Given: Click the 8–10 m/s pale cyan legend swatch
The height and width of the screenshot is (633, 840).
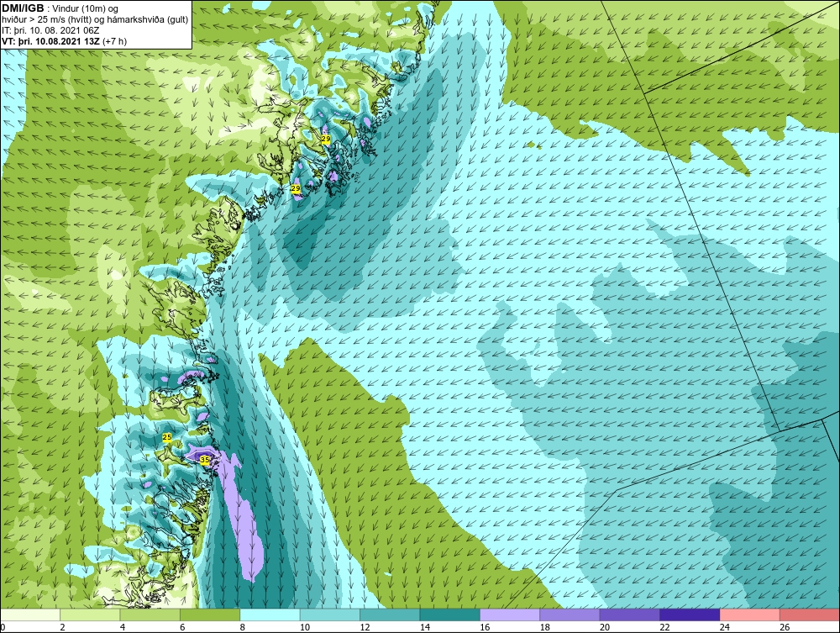Looking at the screenshot, I should pyautogui.click(x=270, y=615).
